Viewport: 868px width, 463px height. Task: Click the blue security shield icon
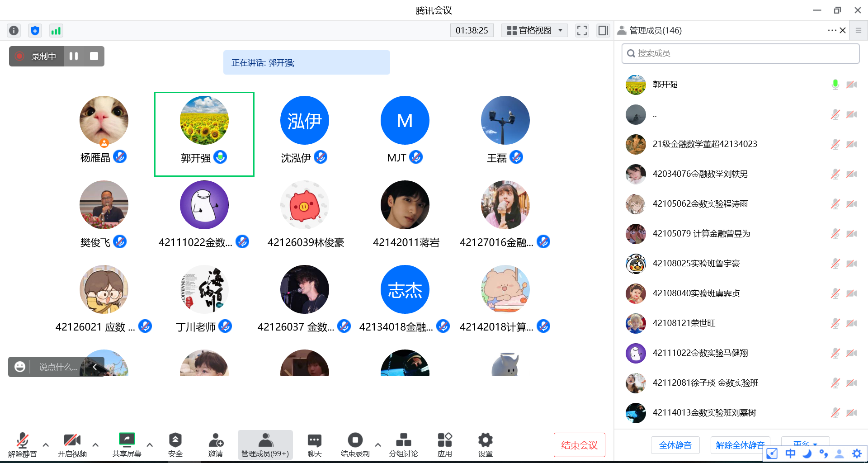pos(35,31)
